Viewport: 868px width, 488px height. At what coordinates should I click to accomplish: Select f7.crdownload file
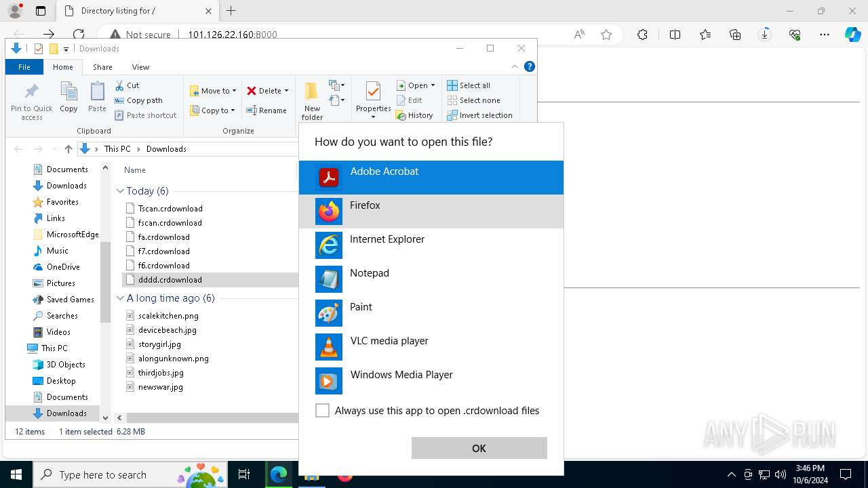point(163,251)
